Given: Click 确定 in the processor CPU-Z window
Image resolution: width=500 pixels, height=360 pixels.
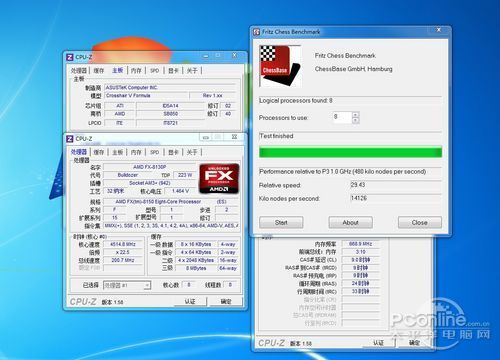Looking at the screenshot, I should (x=226, y=301).
